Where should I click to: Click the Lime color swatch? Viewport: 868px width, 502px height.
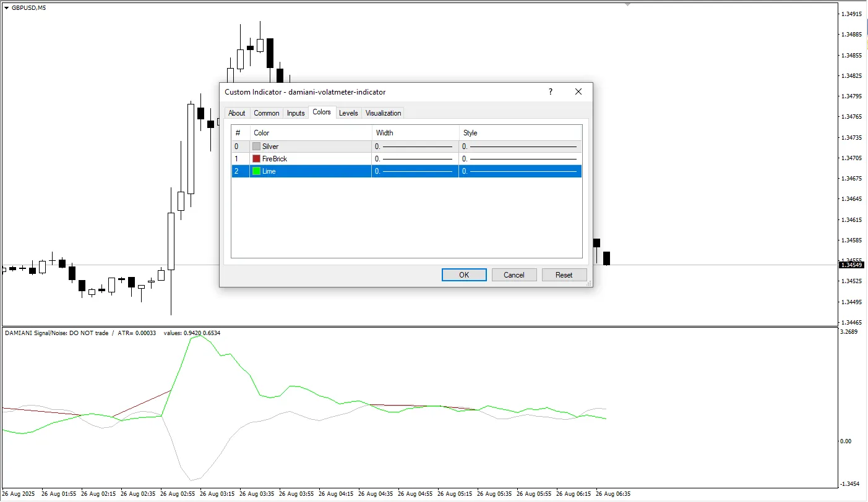[256, 171]
